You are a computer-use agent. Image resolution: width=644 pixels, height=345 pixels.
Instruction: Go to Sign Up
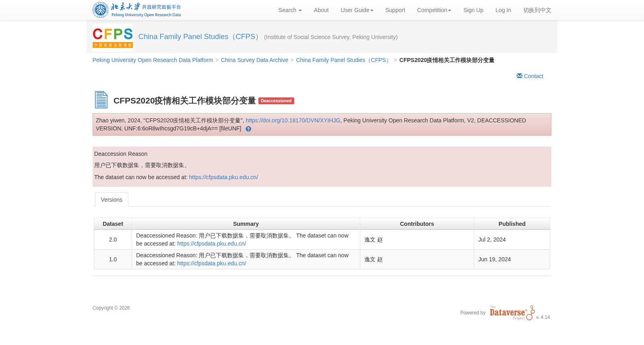[x=473, y=10]
